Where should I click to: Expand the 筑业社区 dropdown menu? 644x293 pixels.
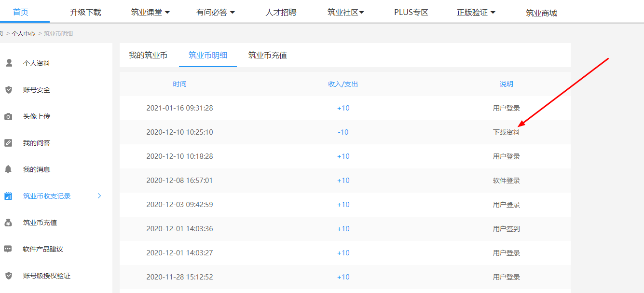coord(361,13)
